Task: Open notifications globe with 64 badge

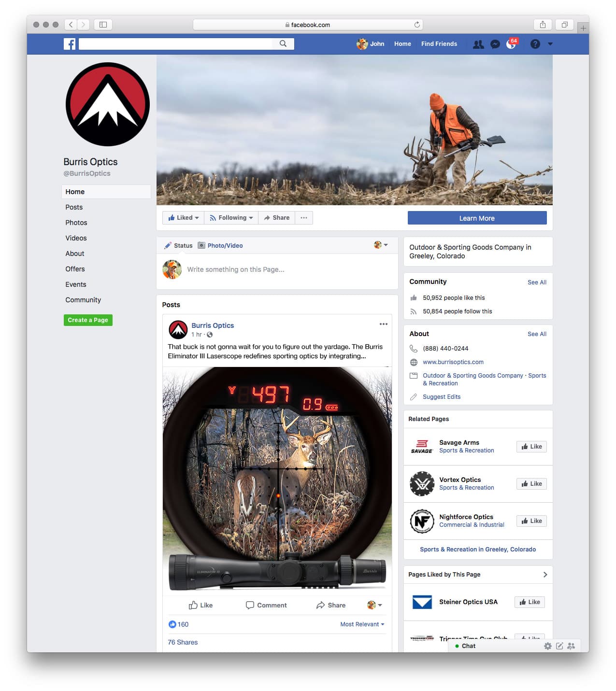Action: pos(511,44)
